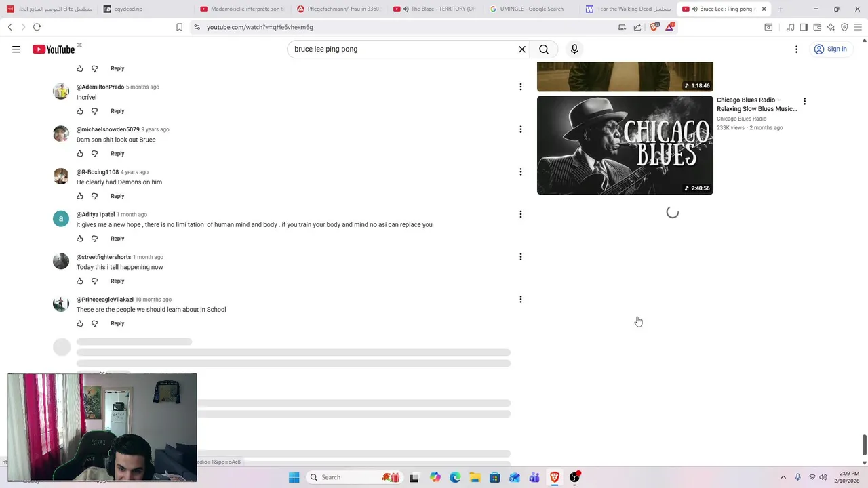Play the Chicago Blues Radio video thumbnail

pyautogui.click(x=625, y=145)
